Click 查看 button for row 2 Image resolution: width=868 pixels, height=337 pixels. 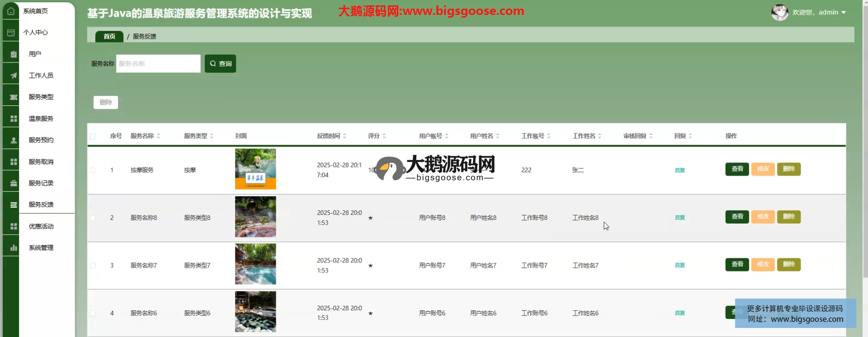coord(737,217)
